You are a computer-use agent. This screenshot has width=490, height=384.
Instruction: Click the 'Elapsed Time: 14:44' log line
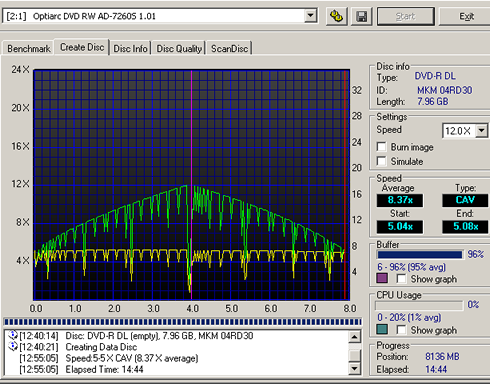coord(104,370)
